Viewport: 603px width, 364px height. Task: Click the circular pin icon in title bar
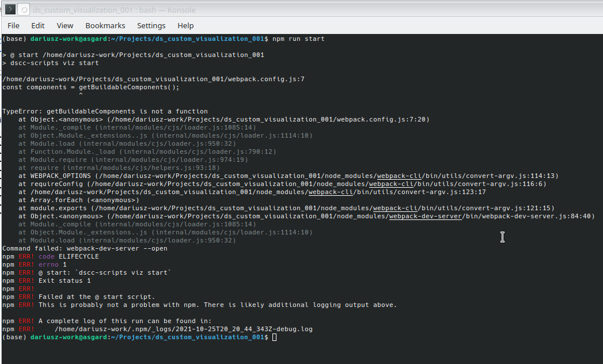[x=24, y=10]
